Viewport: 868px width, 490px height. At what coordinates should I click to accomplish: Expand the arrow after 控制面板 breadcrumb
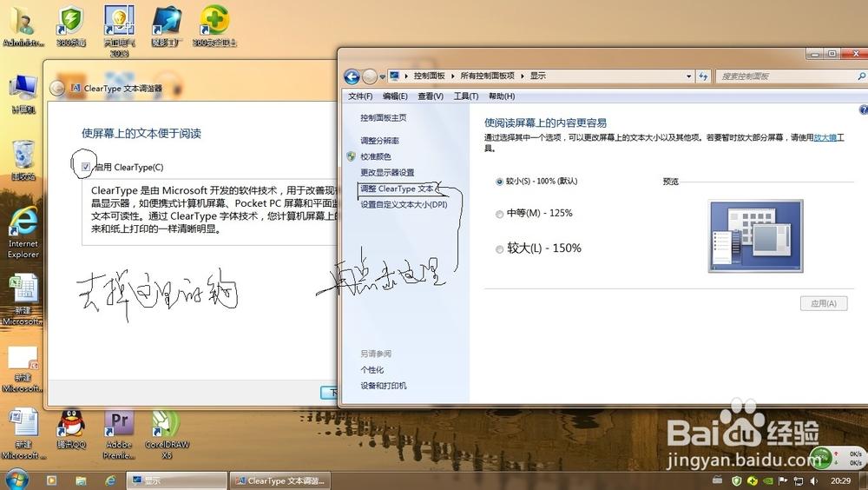pyautogui.click(x=452, y=76)
